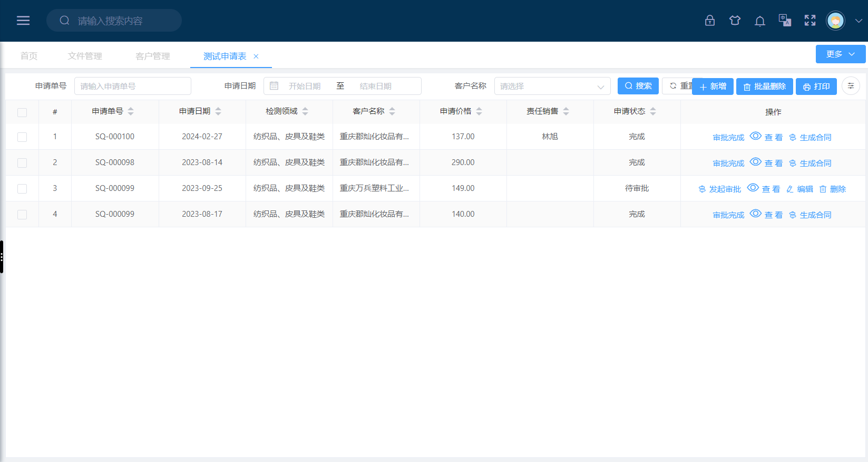Open the column settings icon
The image size is (868, 462).
pyautogui.click(x=851, y=86)
